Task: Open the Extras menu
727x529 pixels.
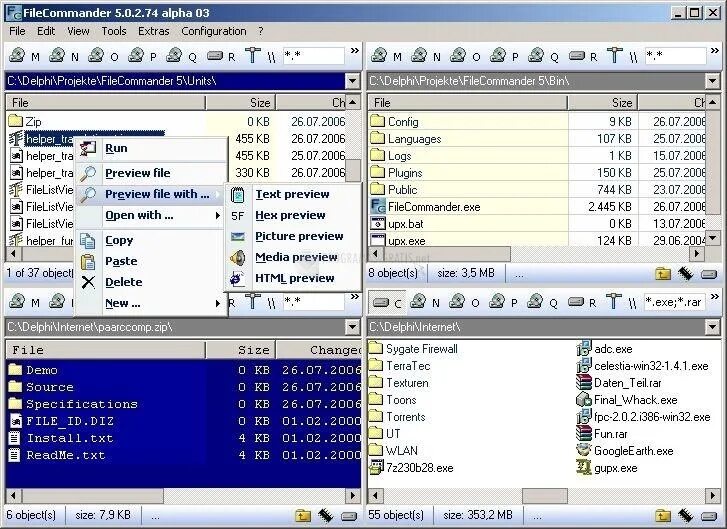Action: (x=153, y=31)
